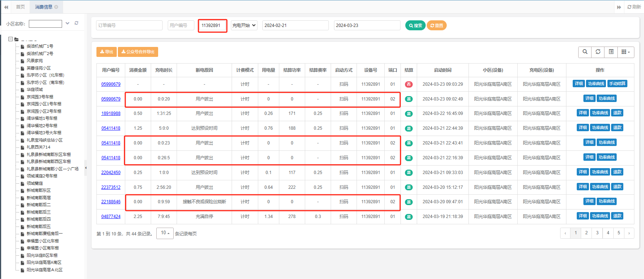Click the red 否 settlement badge
Viewport: 644px width, 279px height.
[x=409, y=84]
